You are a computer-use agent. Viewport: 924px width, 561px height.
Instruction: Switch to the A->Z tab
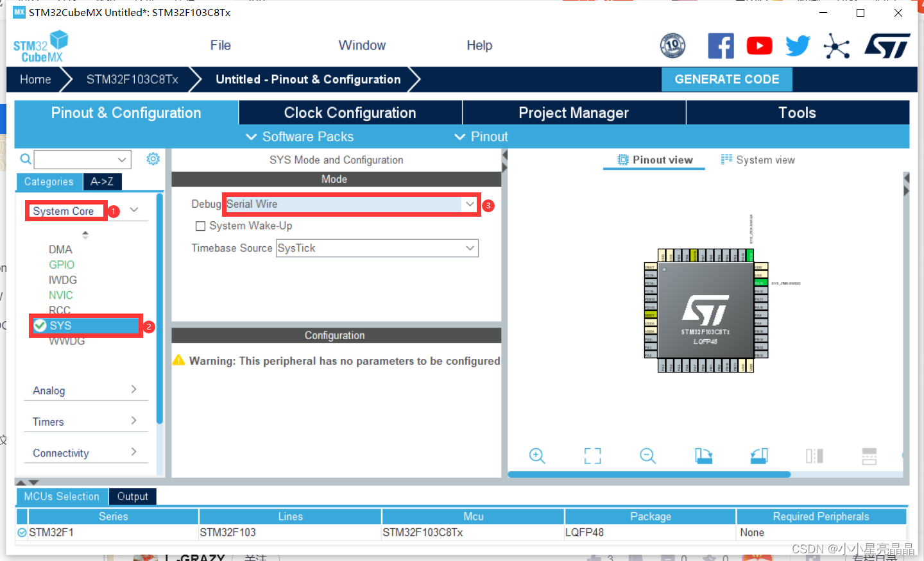coord(102,181)
